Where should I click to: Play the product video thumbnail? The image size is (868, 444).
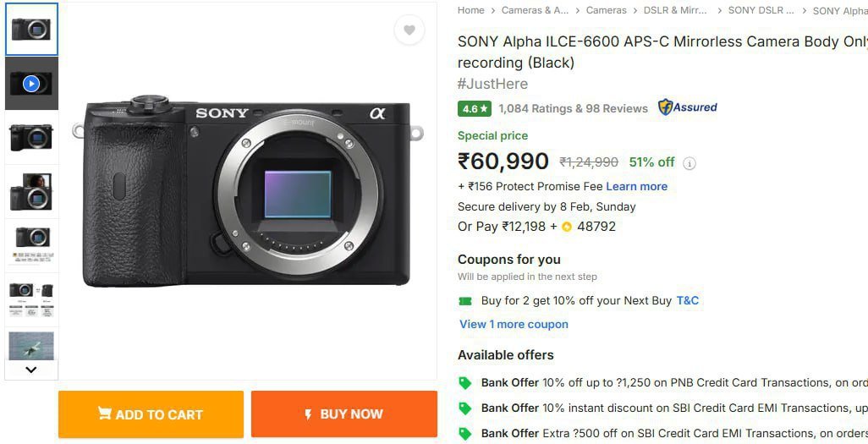[31, 84]
